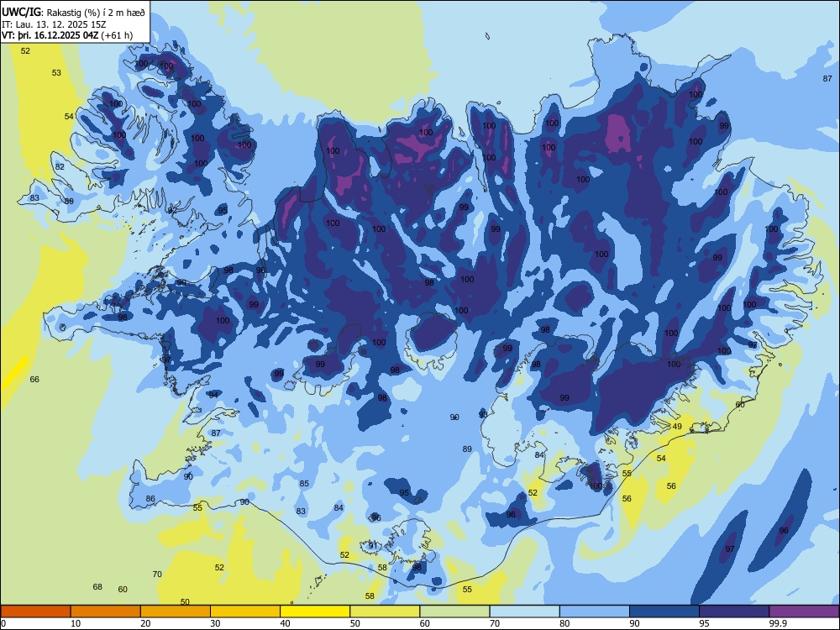The image size is (840, 630).
Task: Click the '30' legend tick label
Action: pyautogui.click(x=215, y=623)
